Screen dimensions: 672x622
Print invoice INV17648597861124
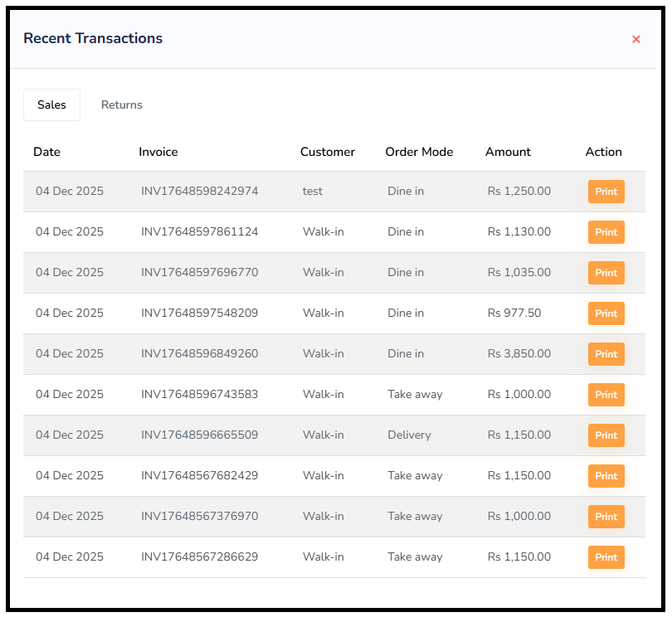coord(606,232)
